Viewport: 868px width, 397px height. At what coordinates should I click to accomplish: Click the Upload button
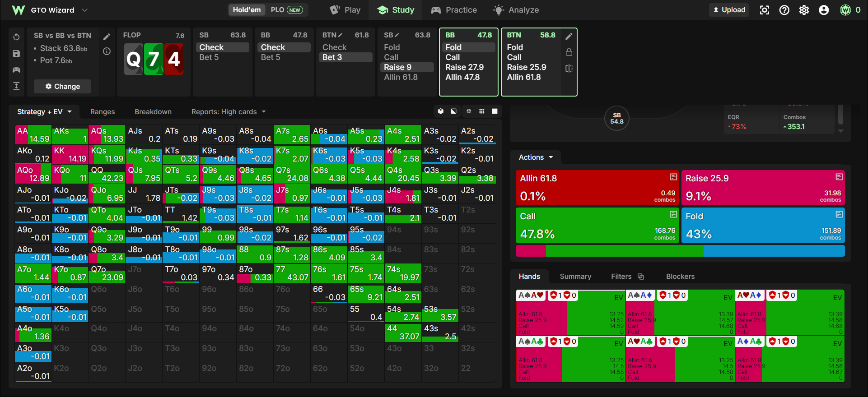pyautogui.click(x=729, y=10)
